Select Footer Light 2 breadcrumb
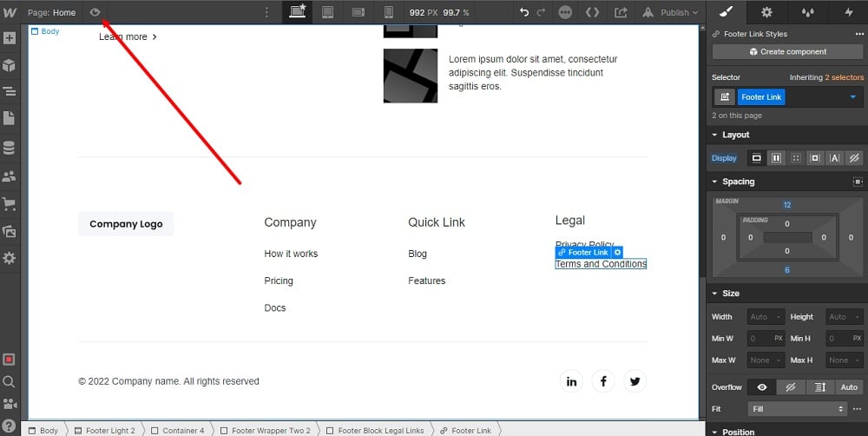 [x=105, y=430]
